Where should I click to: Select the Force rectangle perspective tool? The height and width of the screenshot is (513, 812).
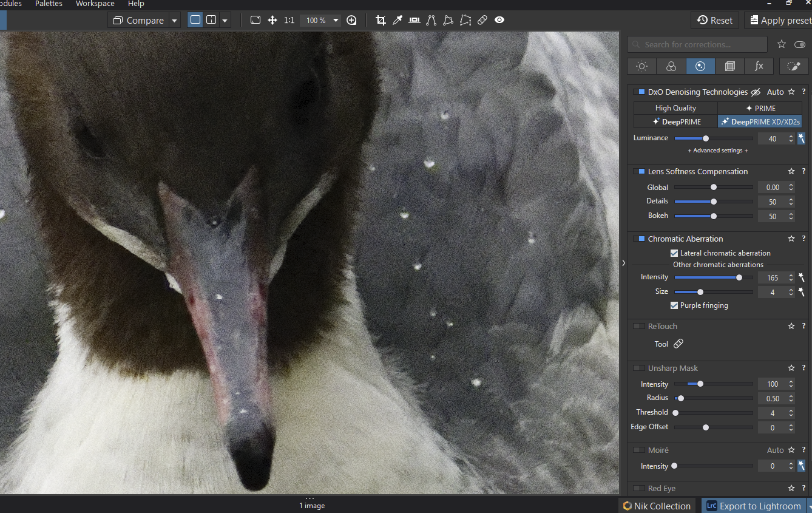tap(448, 20)
